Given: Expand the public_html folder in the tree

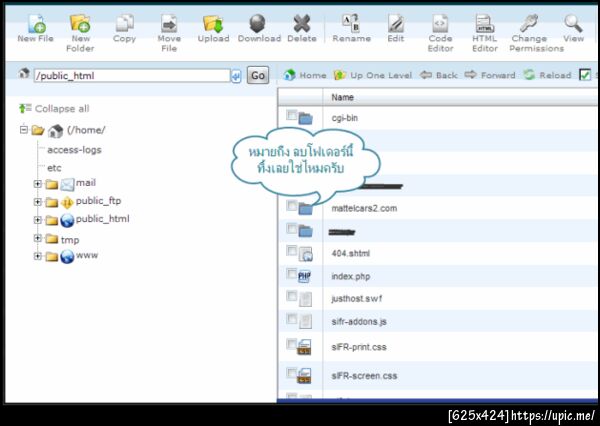Looking at the screenshot, I should click(38, 220).
